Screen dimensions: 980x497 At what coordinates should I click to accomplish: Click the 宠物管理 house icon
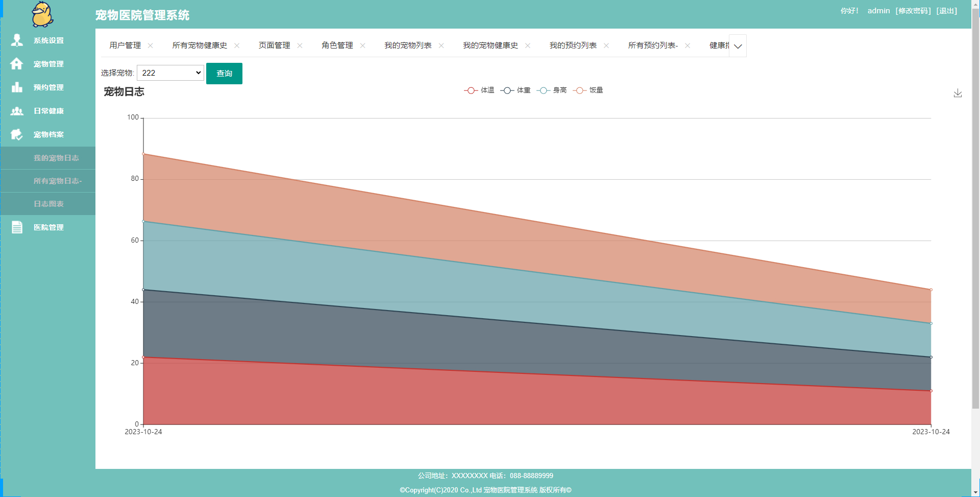pos(17,64)
